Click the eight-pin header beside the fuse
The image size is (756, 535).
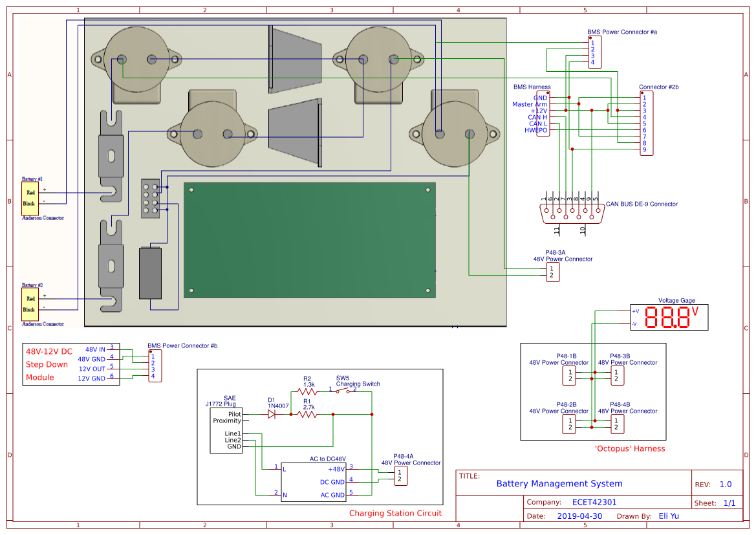(150, 198)
